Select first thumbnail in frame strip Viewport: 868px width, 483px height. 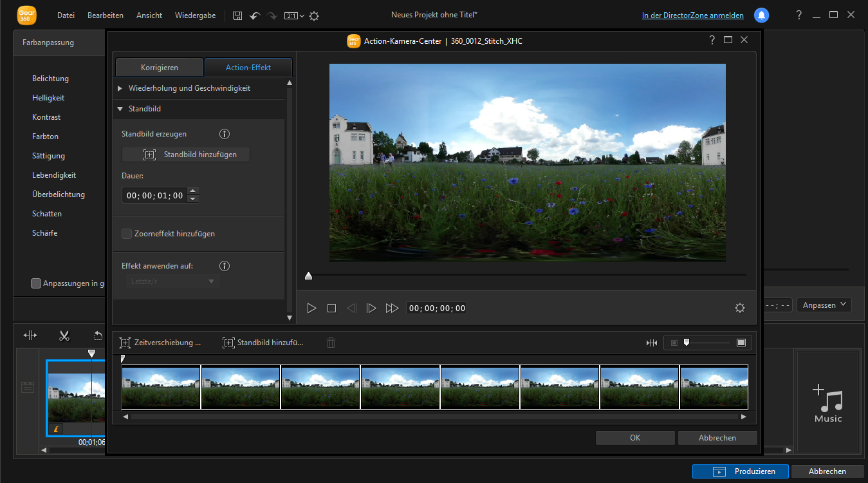pyautogui.click(x=161, y=387)
